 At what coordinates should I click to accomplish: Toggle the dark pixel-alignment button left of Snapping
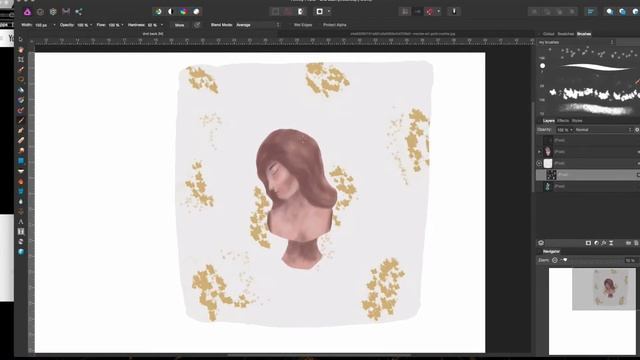click(x=418, y=12)
